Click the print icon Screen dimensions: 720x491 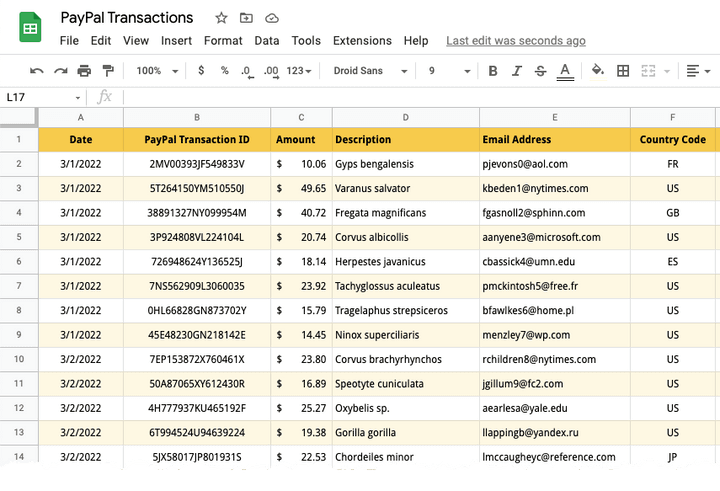tap(84, 71)
